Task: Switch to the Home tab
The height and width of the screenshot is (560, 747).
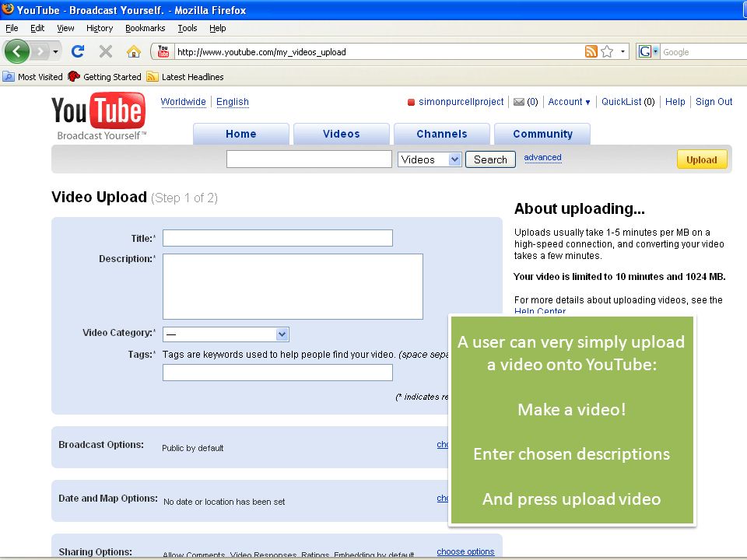Action: pos(241,134)
